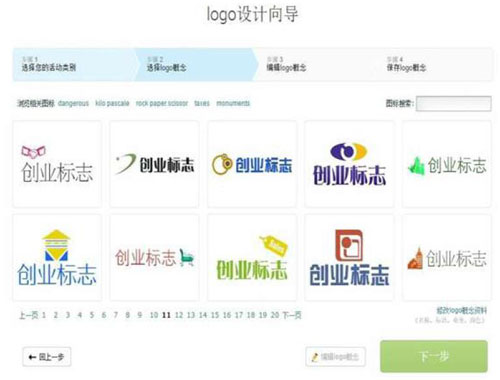The width and height of the screenshot is (500, 380).
Task: Open results page 2
Action: click(x=56, y=315)
